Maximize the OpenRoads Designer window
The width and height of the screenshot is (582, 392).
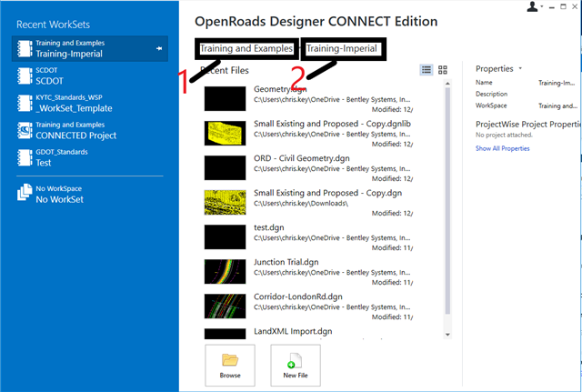point(563,6)
